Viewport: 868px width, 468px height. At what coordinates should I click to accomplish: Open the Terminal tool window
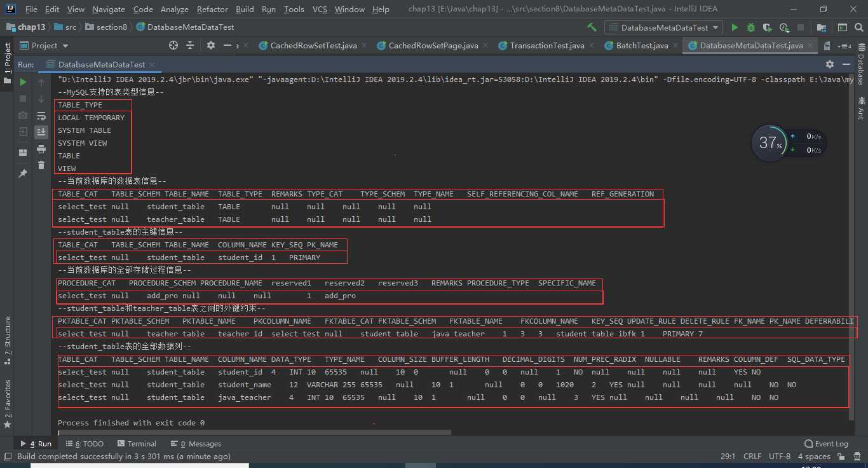pyautogui.click(x=135, y=444)
